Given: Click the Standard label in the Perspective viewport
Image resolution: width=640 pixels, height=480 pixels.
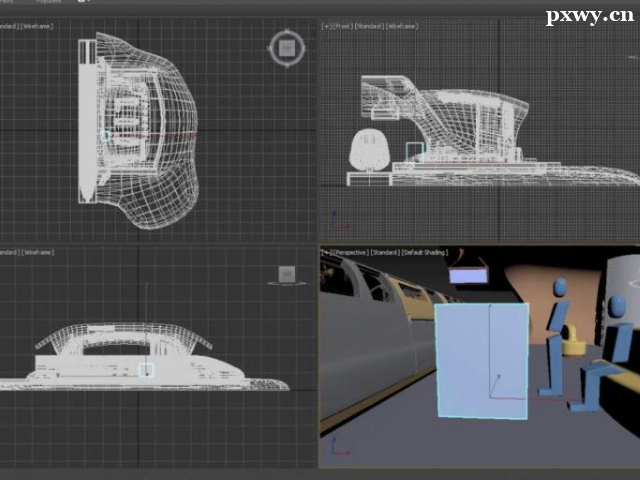Looking at the screenshot, I should coord(387,253).
